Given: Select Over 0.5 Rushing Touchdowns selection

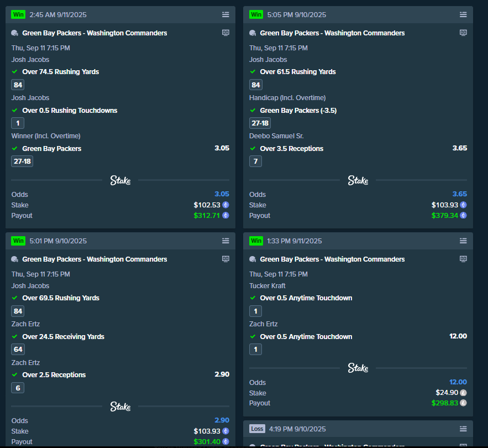Looking at the screenshot, I should [70, 110].
